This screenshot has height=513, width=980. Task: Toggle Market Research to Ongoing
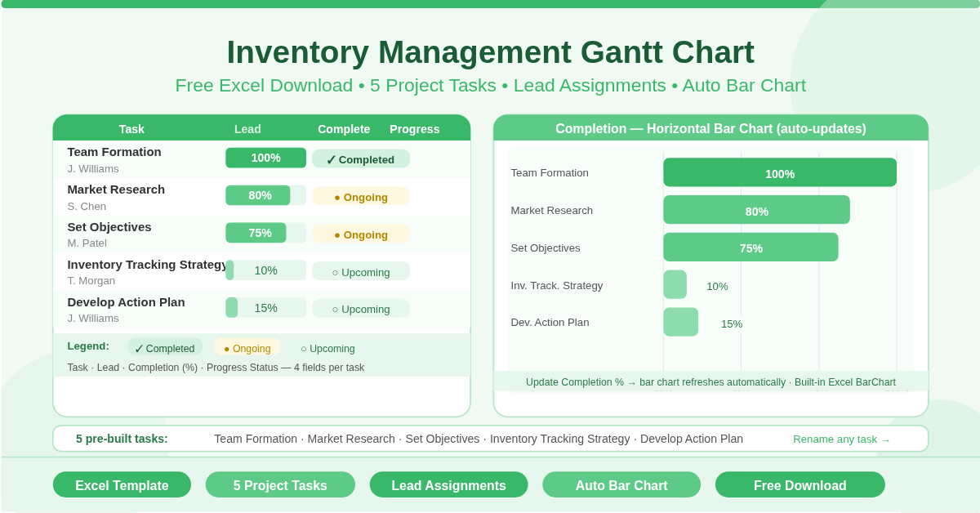361,196
